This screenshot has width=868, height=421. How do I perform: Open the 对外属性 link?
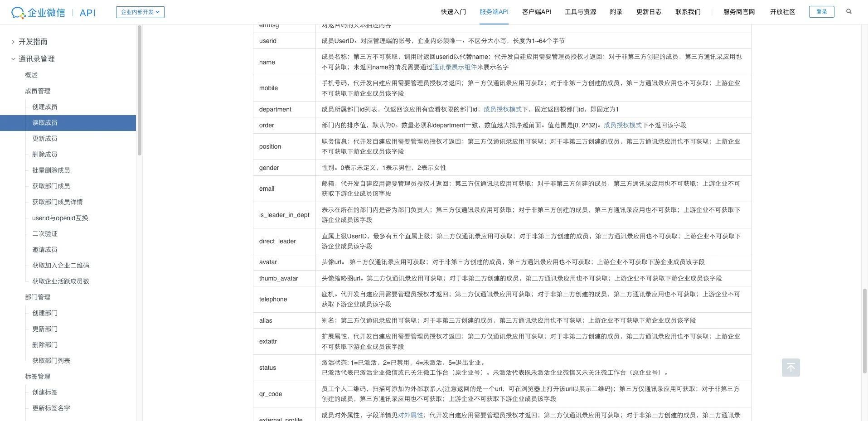coord(410,415)
